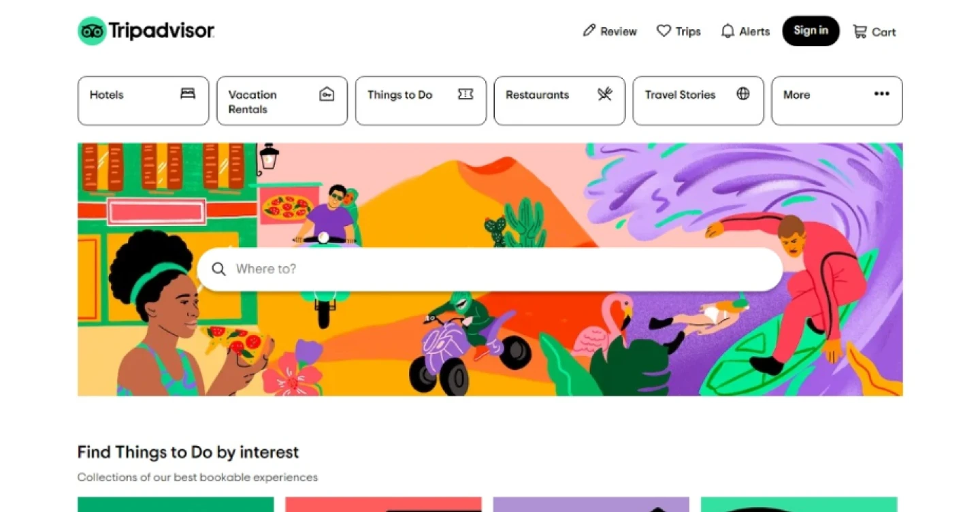
Task: Select the Hotels tab
Action: point(144,101)
